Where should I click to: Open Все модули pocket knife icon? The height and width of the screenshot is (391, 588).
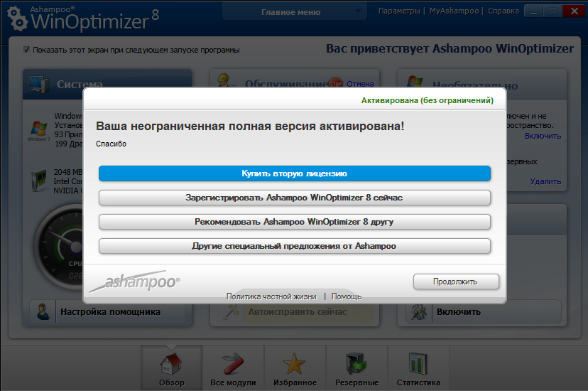(233, 365)
